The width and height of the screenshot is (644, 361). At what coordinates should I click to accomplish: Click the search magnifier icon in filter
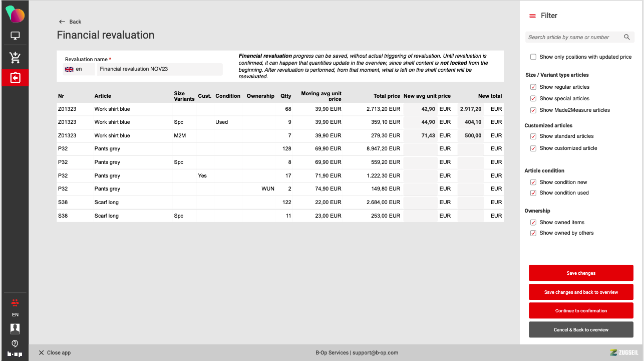[x=627, y=37]
